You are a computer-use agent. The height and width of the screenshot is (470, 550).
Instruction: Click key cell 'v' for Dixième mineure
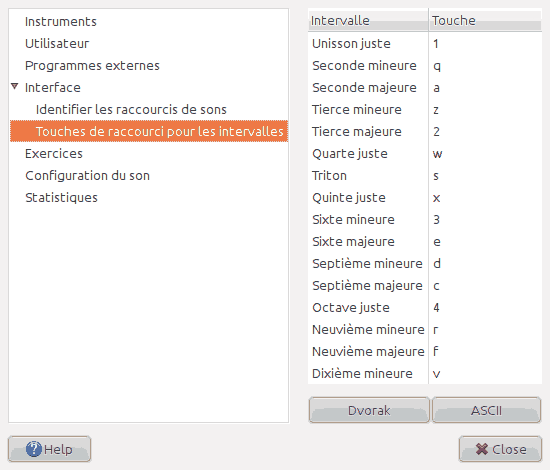pos(485,374)
